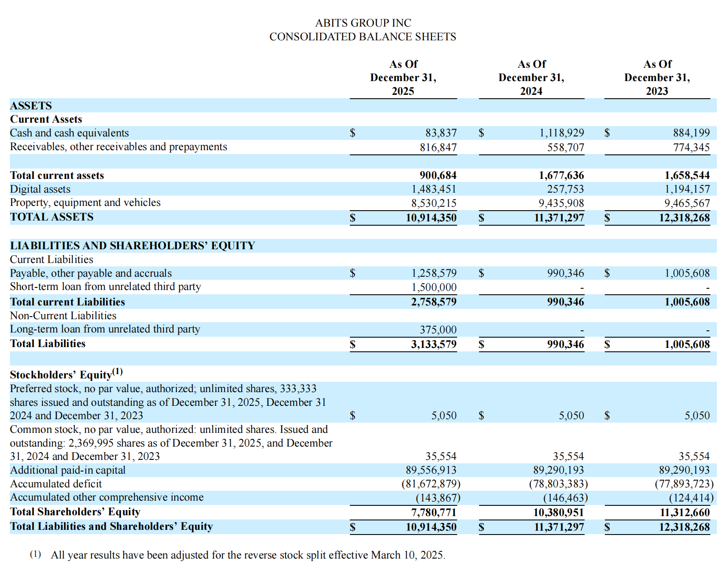Select the Consolidated Balance Sheets heading
Viewport: 728px width, 562px height.
pos(363,37)
